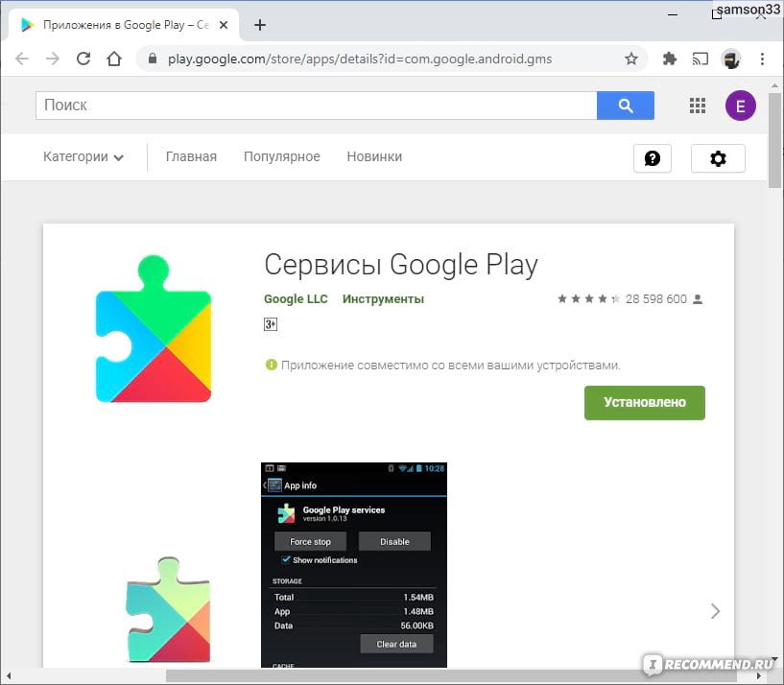Screen dimensions: 784x685
Task: Close the Google Play tab
Action: click(x=224, y=25)
